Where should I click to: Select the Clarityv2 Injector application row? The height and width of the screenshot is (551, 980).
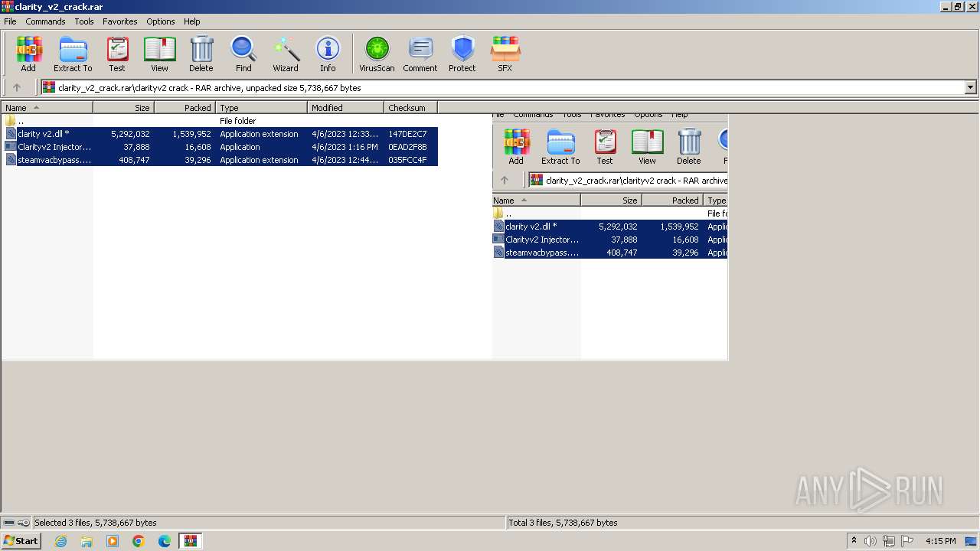[220, 147]
